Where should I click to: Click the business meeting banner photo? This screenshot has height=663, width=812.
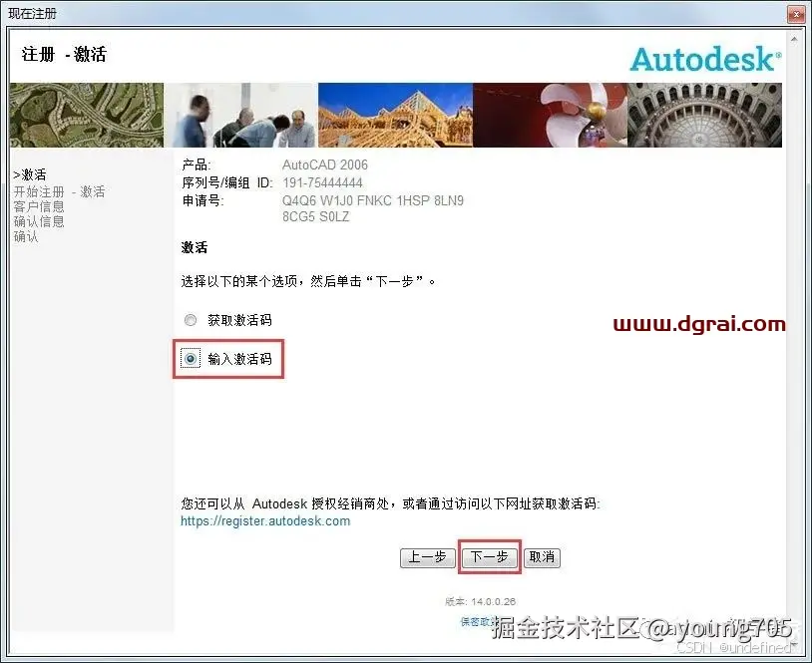tap(239, 113)
